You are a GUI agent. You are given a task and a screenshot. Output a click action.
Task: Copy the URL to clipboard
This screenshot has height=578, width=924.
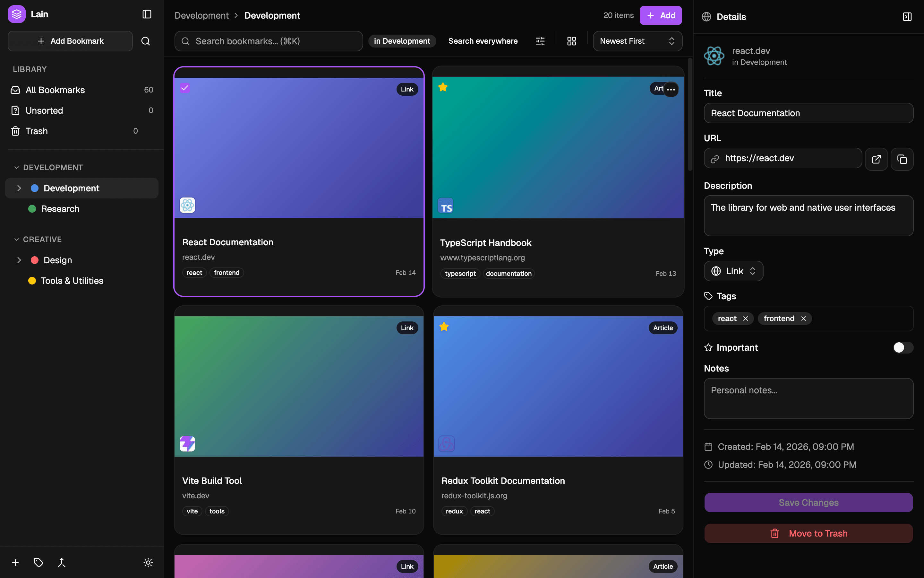pyautogui.click(x=902, y=159)
